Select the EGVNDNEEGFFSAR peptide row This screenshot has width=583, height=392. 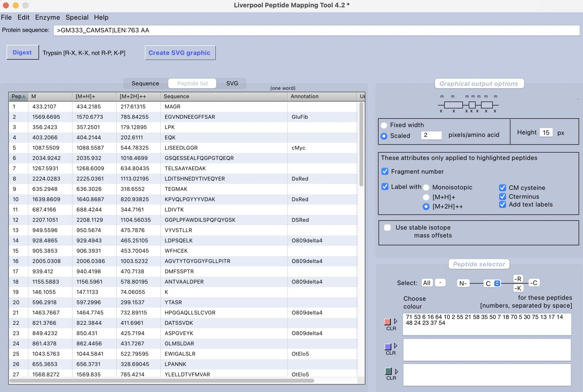pos(183,117)
